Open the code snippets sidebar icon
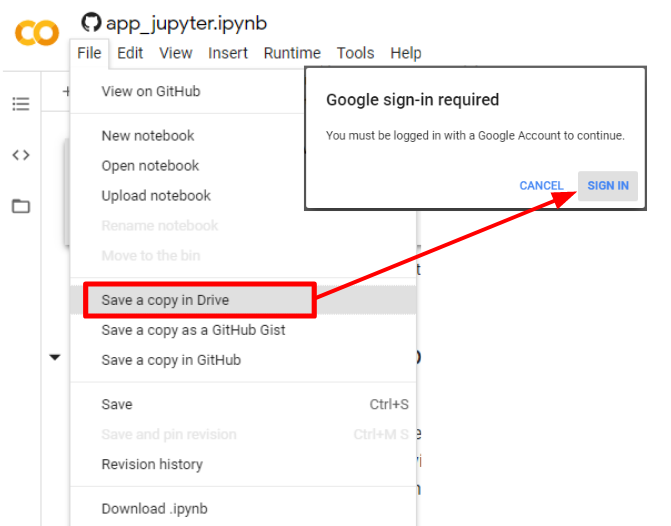Image resolution: width=671 pixels, height=526 pixels. (x=21, y=155)
